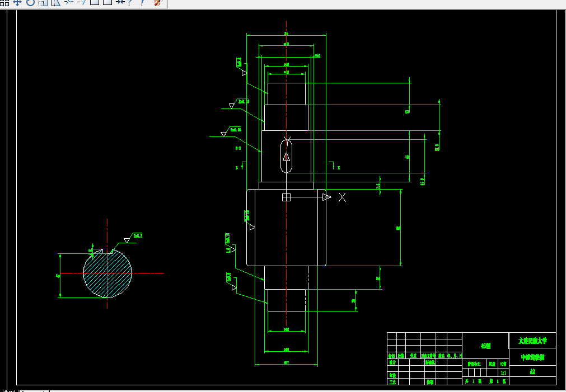Select the keyway slot on the shaft
This screenshot has width=566, height=392.
pyautogui.click(x=286, y=157)
